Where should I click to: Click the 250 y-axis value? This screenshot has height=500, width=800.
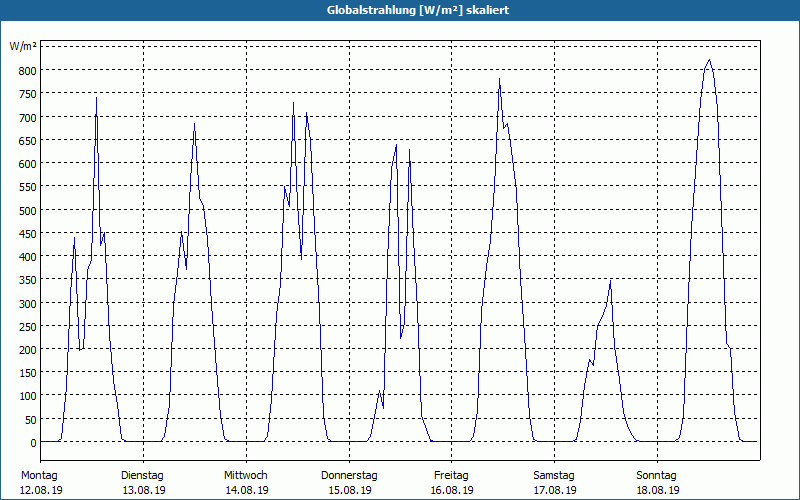[x=28, y=327]
